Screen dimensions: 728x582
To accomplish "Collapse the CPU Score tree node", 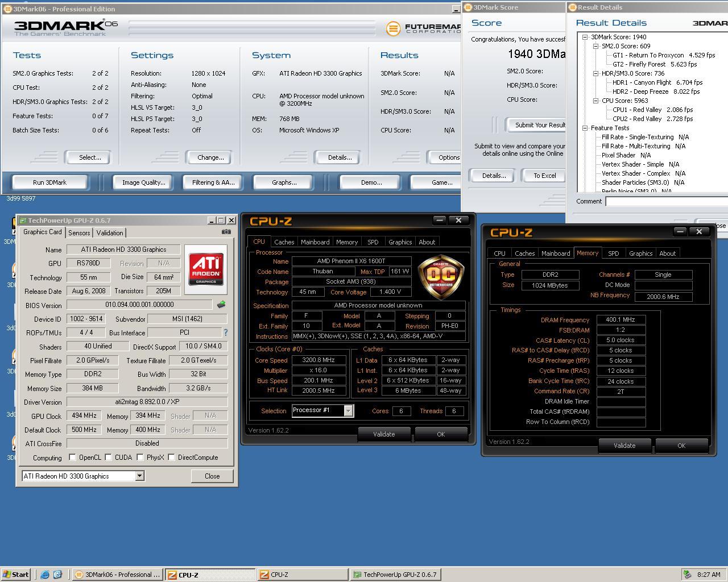I will click(595, 101).
